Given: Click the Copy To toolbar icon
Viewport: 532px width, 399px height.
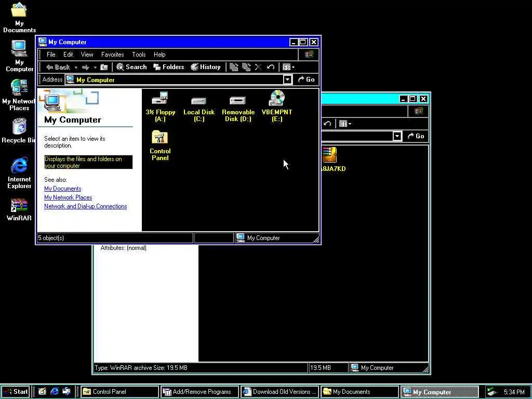Looking at the screenshot, I should click(x=246, y=67).
